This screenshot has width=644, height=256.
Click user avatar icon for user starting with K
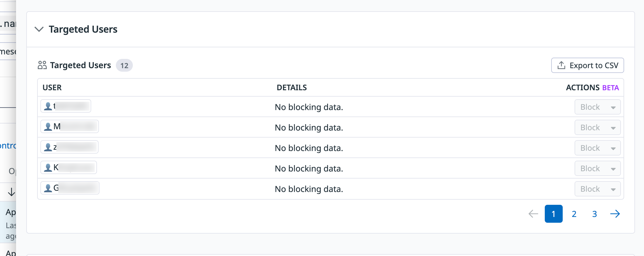tap(48, 168)
